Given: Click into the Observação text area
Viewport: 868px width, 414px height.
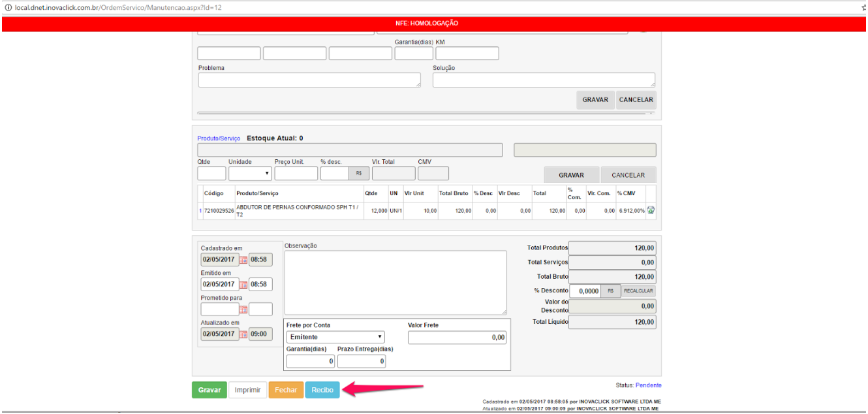Looking at the screenshot, I should tap(395, 283).
